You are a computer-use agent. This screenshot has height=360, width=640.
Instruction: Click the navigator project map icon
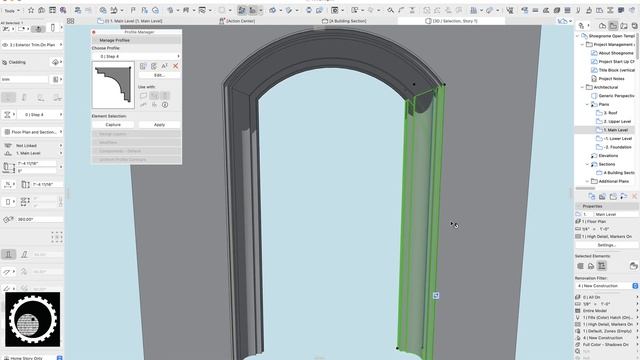[602, 26]
